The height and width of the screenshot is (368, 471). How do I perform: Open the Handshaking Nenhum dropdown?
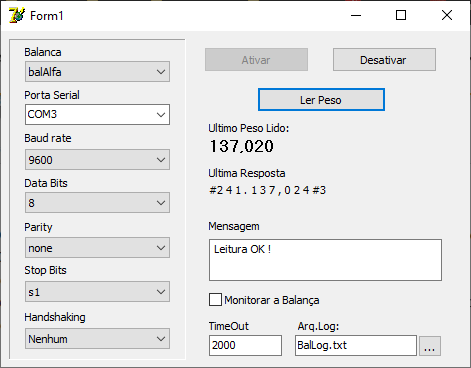click(97, 339)
